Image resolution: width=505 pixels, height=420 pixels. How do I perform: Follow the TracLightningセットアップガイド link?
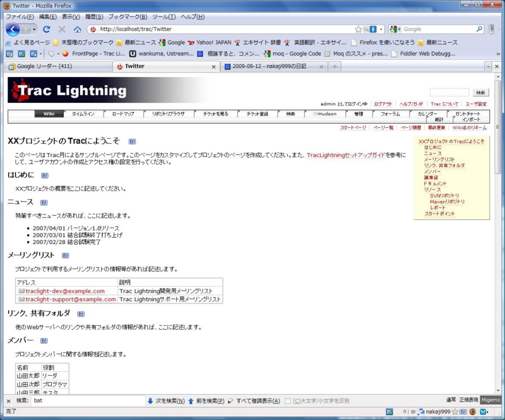346,155
